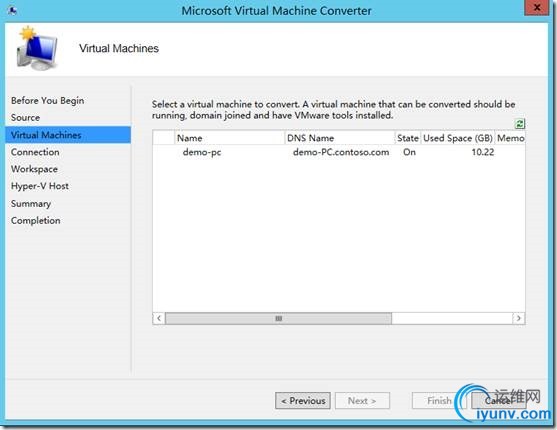This screenshot has height=430, width=557.
Task: Select the Virtual Machines step
Action: tap(68, 135)
